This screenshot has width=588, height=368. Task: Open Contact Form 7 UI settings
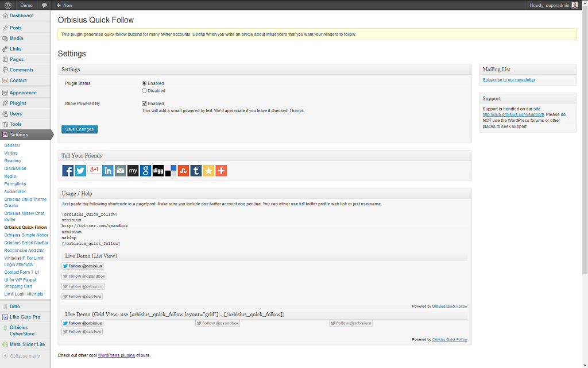(x=21, y=272)
